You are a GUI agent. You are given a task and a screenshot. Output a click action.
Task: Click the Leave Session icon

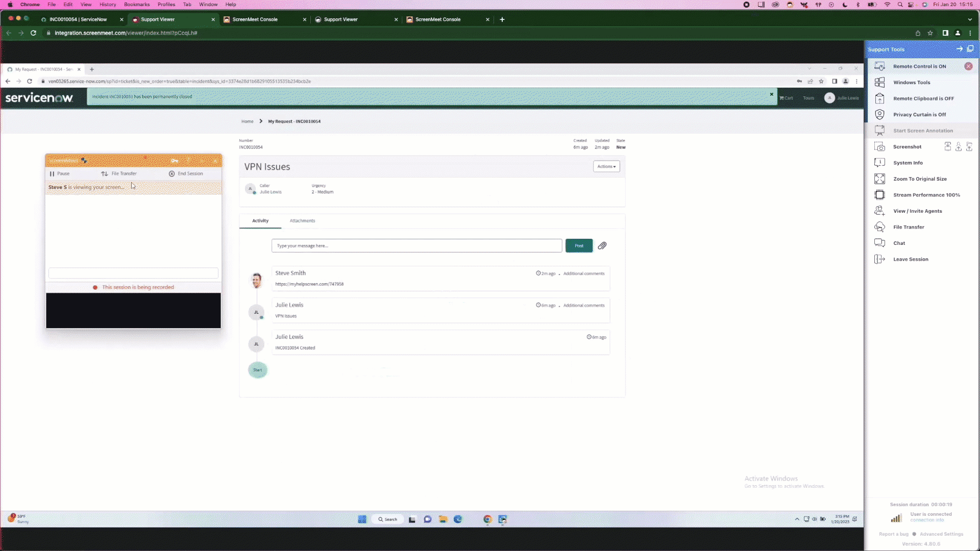point(880,259)
